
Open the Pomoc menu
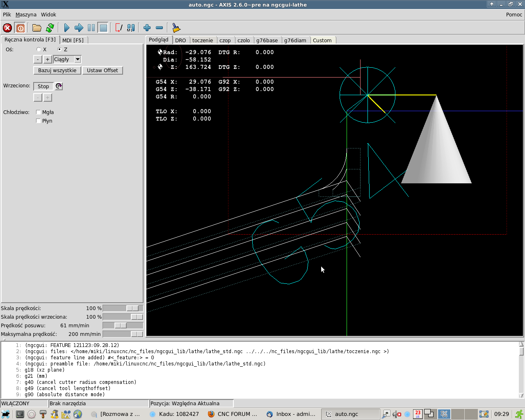(514, 14)
